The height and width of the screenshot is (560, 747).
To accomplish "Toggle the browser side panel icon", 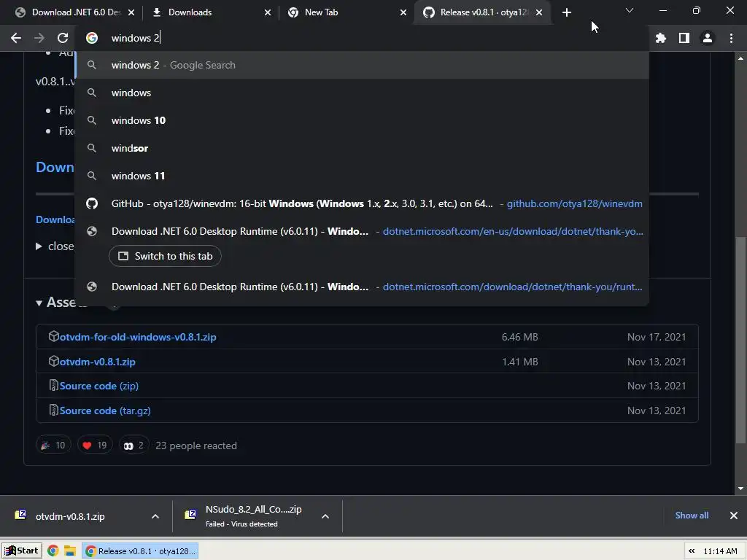I will pyautogui.click(x=684, y=38).
